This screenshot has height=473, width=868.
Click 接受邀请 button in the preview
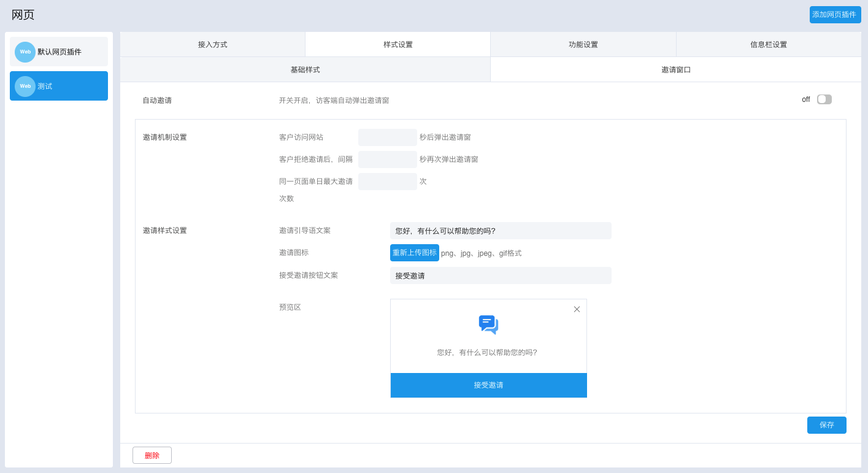coord(488,385)
